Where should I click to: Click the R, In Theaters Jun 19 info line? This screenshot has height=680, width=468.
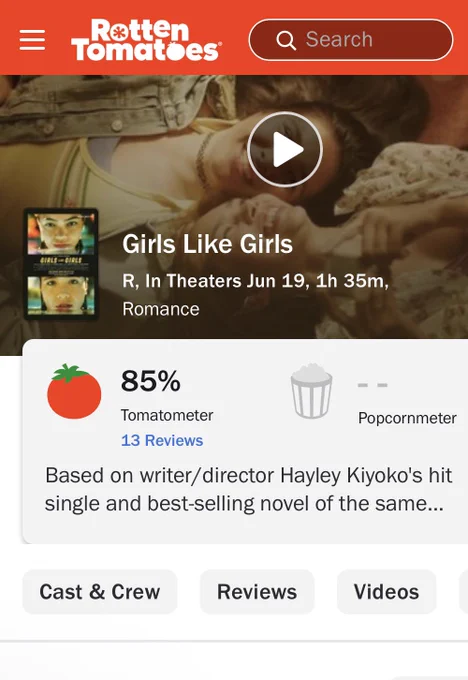[x=255, y=281]
